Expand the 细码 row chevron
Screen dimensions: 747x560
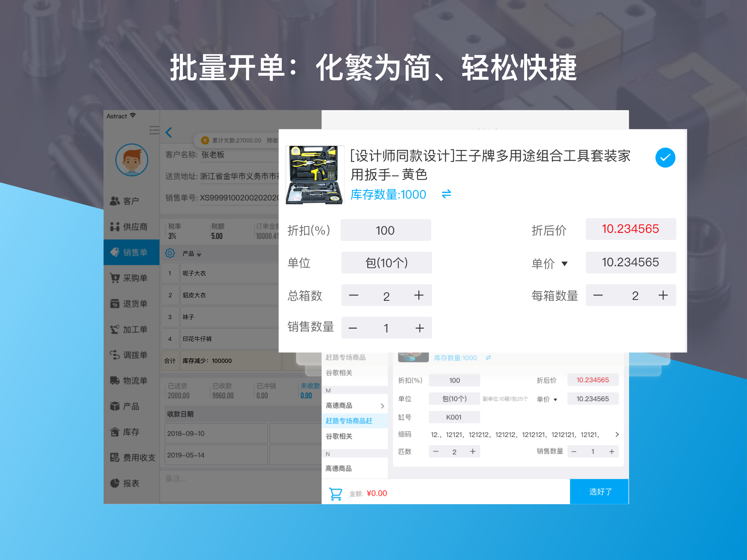click(x=617, y=434)
